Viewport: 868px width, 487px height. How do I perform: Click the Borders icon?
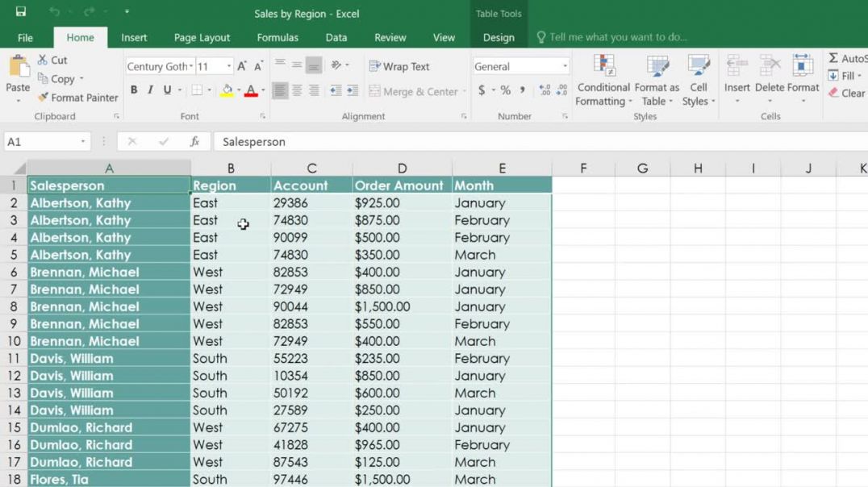click(x=197, y=90)
